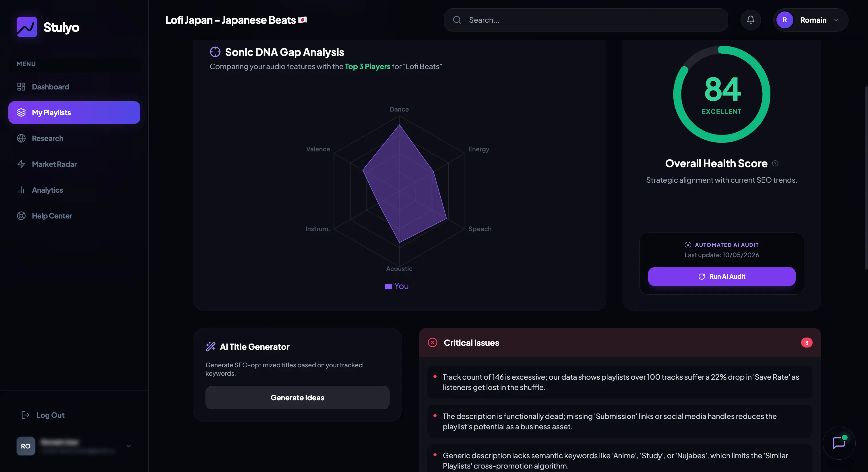Click the search magnifier icon
The width and height of the screenshot is (868, 472).
[x=457, y=20]
